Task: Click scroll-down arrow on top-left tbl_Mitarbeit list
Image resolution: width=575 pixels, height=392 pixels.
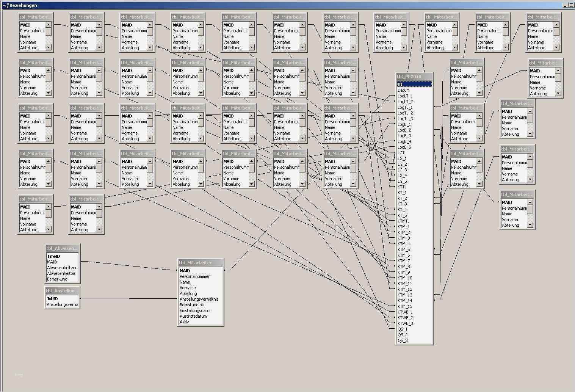Action: tap(49, 48)
